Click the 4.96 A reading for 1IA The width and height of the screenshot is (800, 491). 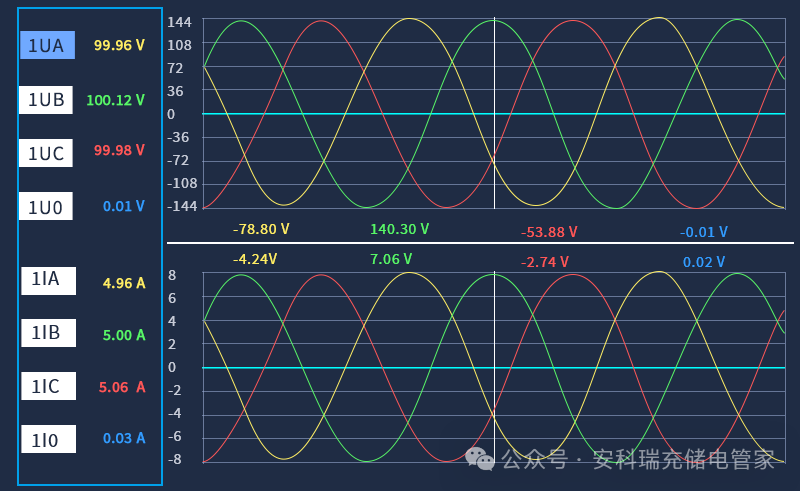(x=124, y=283)
